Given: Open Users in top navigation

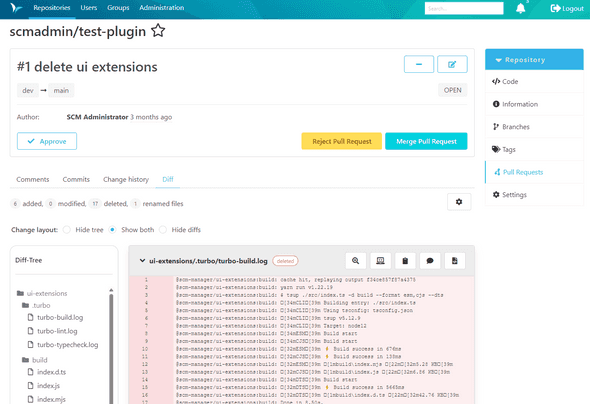Looking at the screenshot, I should [89, 8].
